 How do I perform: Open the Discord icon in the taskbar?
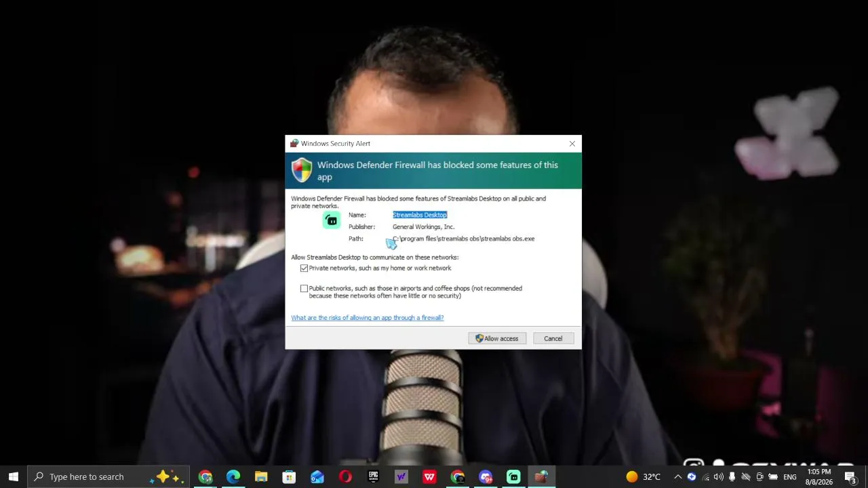[x=486, y=476]
